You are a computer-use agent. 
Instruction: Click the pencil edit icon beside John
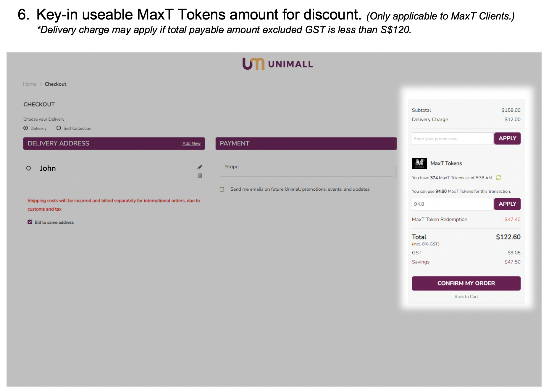tap(200, 167)
